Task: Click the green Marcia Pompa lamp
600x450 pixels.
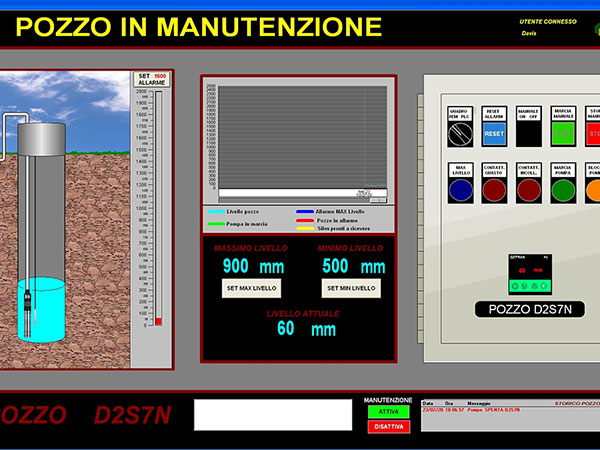Action: tap(563, 188)
